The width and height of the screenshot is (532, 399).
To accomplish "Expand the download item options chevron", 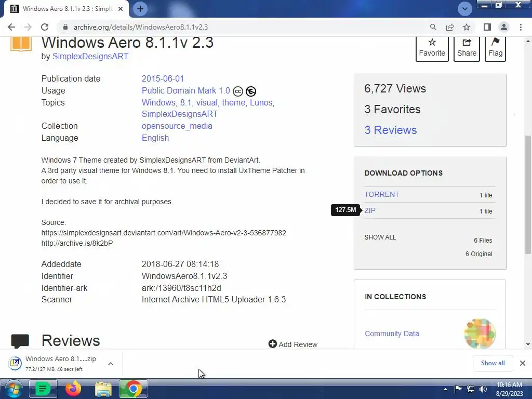I will click(111, 364).
